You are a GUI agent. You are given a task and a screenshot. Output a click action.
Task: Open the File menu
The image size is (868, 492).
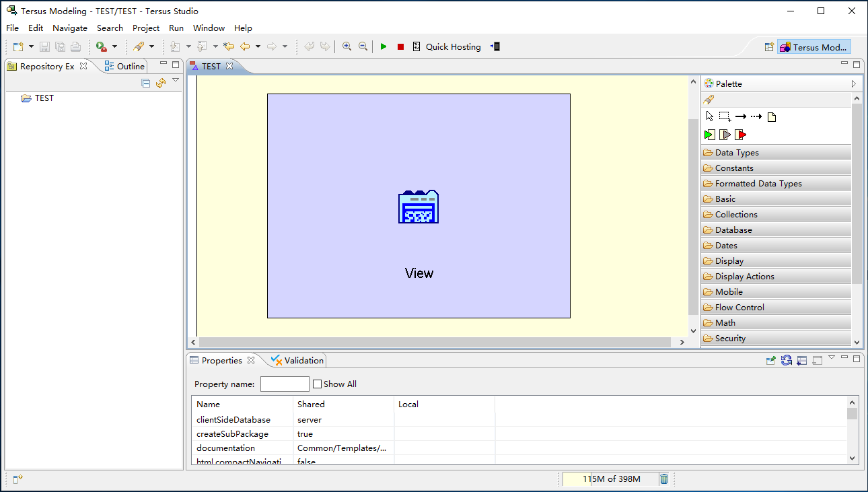[12, 28]
